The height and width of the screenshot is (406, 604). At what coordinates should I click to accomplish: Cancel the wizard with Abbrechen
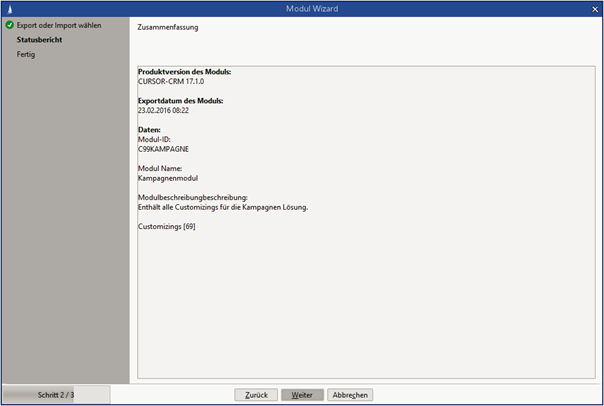[x=351, y=395]
